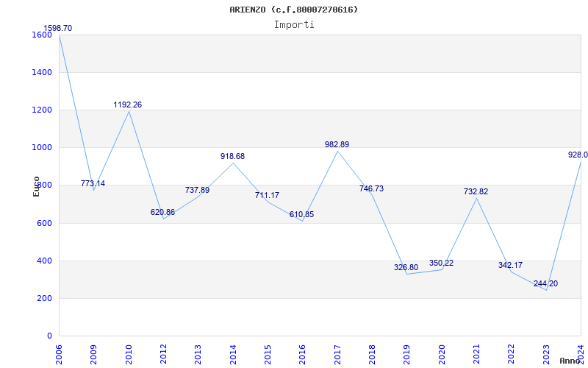588x368 pixels.
Task: Click the x-axis year 2009
Action: coord(94,355)
